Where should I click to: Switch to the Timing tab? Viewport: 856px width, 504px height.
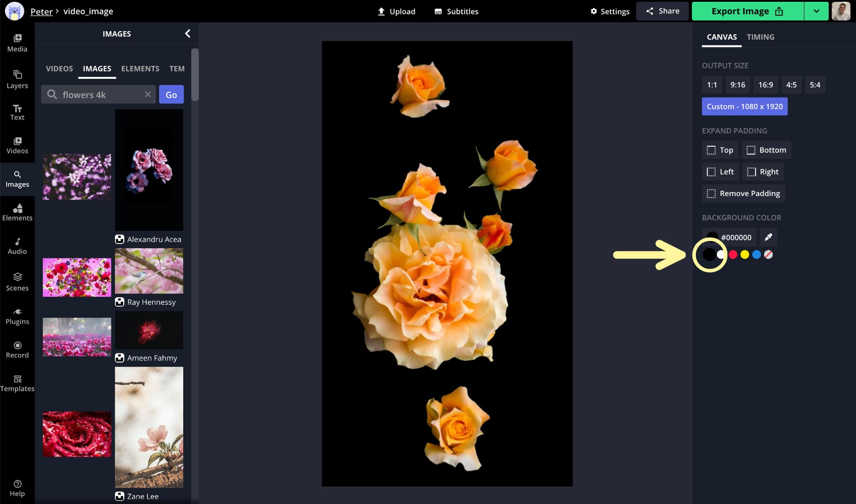[x=761, y=37]
